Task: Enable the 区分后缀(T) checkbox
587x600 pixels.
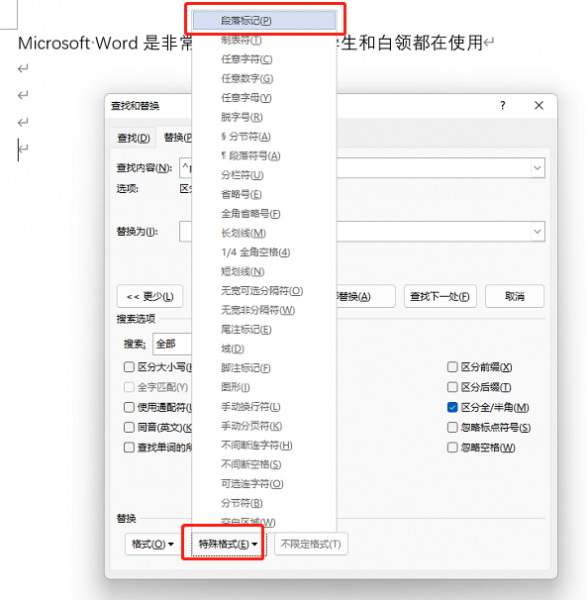Action: coord(452,387)
